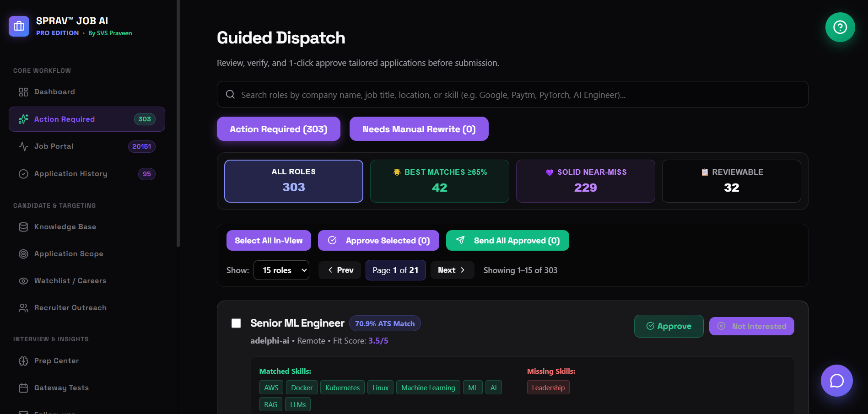This screenshot has width=868, height=414.
Task: Click the 95 Application History badge
Action: point(147,174)
